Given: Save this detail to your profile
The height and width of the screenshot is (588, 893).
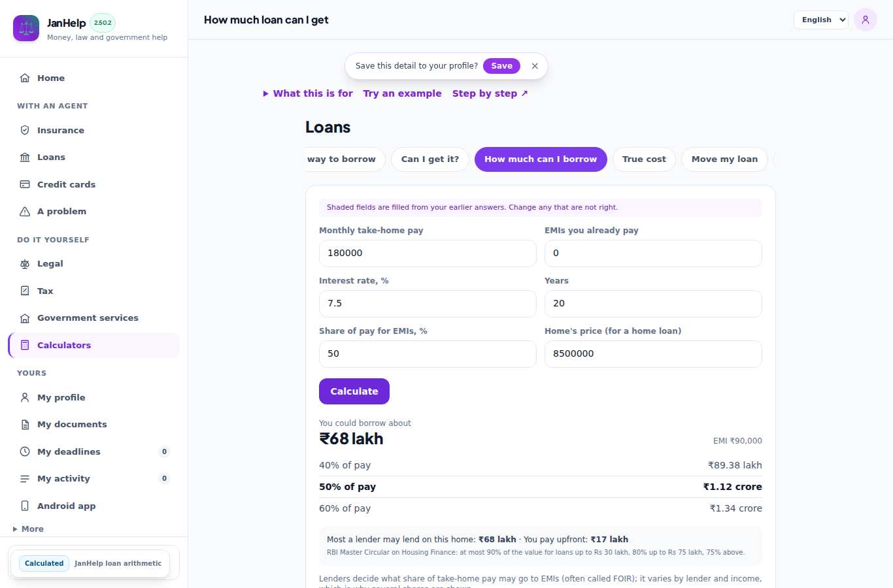Looking at the screenshot, I should click(x=501, y=66).
